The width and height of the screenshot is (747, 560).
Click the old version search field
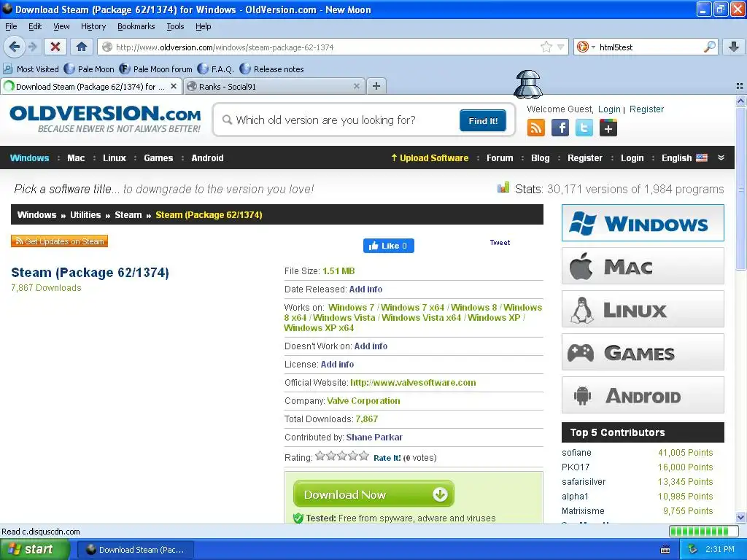tap(338, 120)
